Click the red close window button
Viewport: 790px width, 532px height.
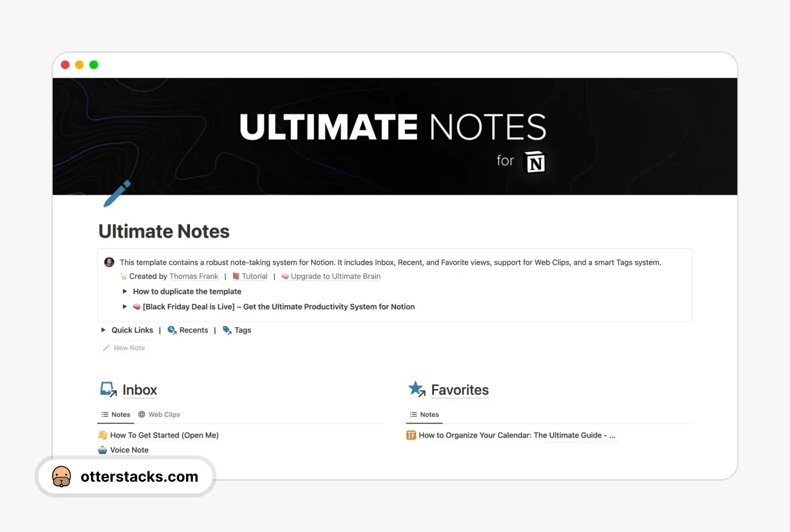tap(65, 65)
